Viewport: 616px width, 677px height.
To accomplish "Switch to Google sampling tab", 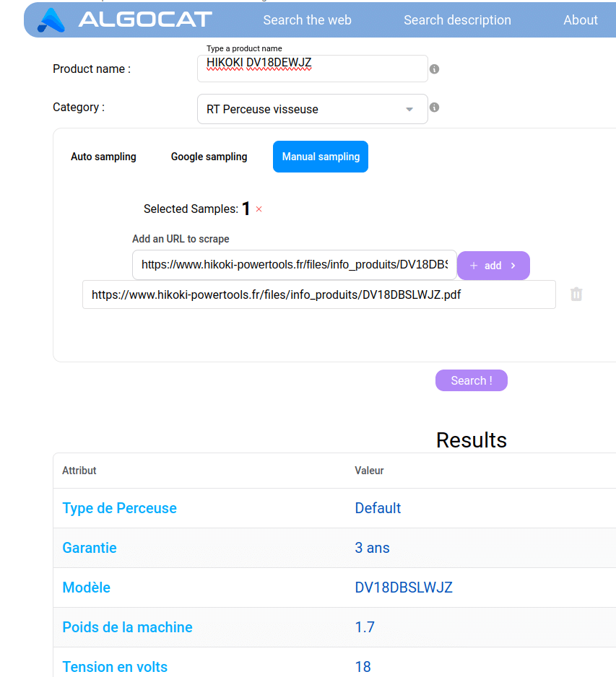I will coord(209,157).
